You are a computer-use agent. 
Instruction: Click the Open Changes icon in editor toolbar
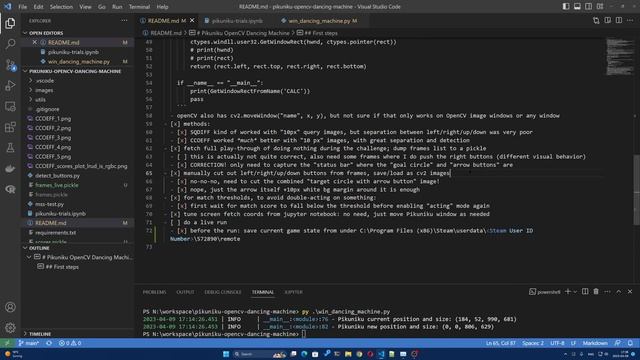click(x=596, y=20)
